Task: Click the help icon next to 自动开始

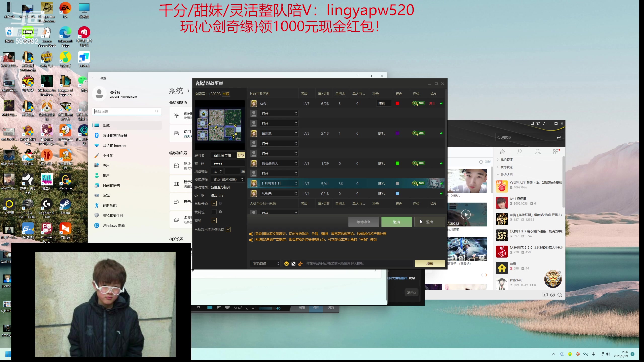Action: (x=220, y=203)
